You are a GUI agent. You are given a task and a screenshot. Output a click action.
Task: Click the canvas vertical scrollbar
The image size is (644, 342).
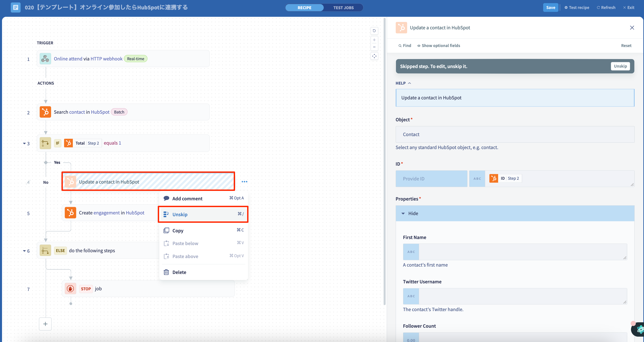click(385, 162)
